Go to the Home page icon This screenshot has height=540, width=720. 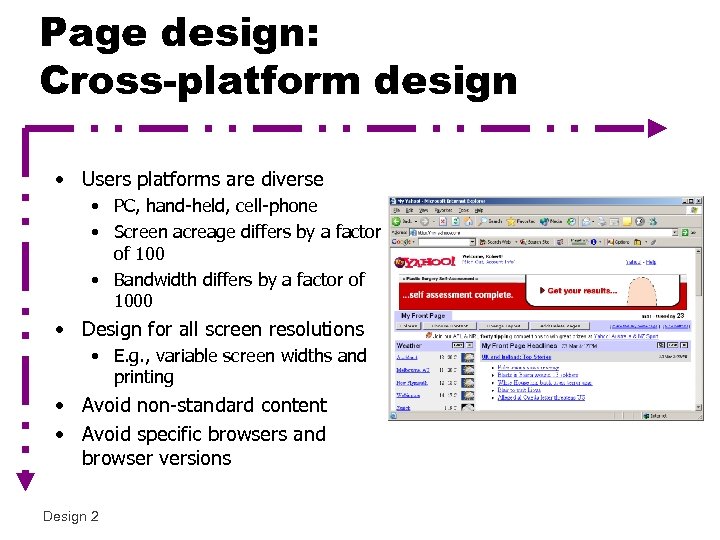tap(468, 221)
